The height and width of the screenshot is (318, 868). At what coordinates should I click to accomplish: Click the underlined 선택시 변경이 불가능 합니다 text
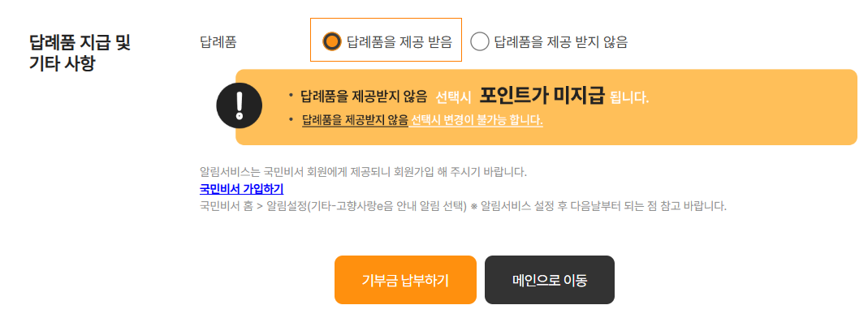pyautogui.click(x=477, y=121)
